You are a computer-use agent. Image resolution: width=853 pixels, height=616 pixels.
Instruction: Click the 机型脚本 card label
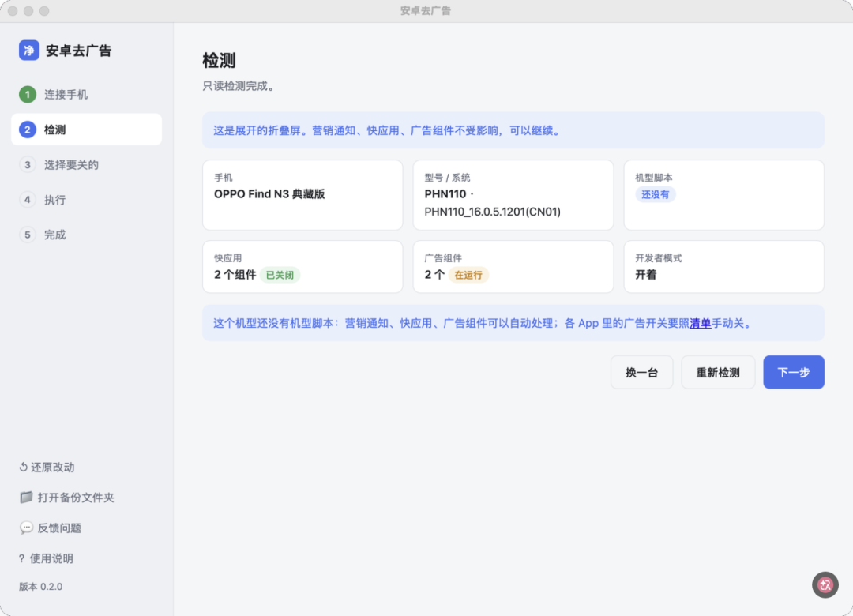pyautogui.click(x=654, y=178)
